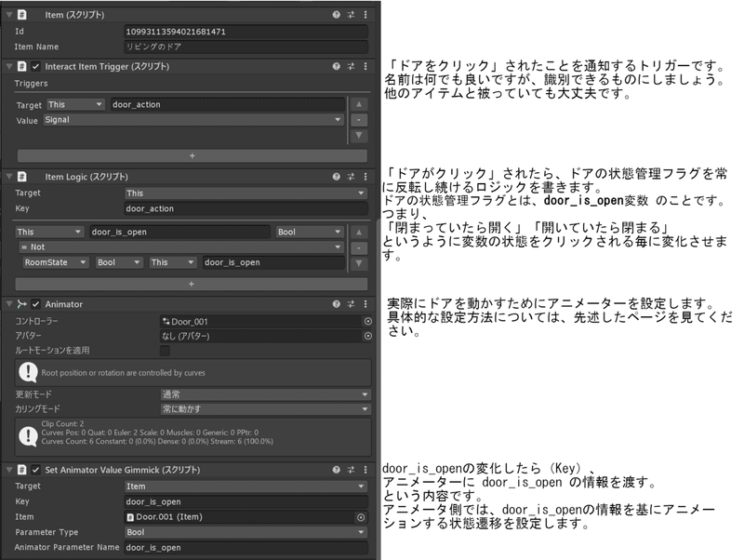Open the Bool type dropdown beside door_is_open
Image resolution: width=744 pixels, height=560 pixels.
click(x=309, y=232)
